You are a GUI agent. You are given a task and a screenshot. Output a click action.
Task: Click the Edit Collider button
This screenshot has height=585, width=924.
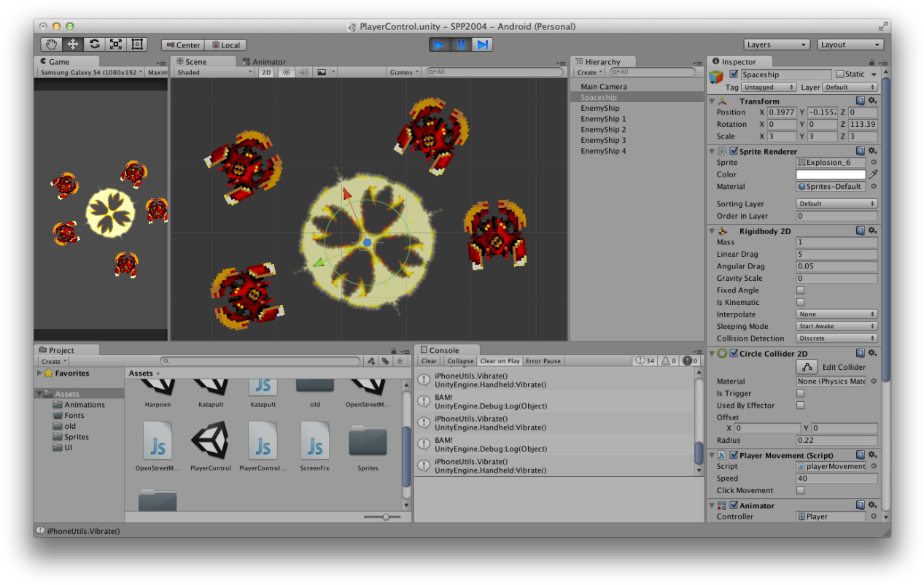(807, 367)
